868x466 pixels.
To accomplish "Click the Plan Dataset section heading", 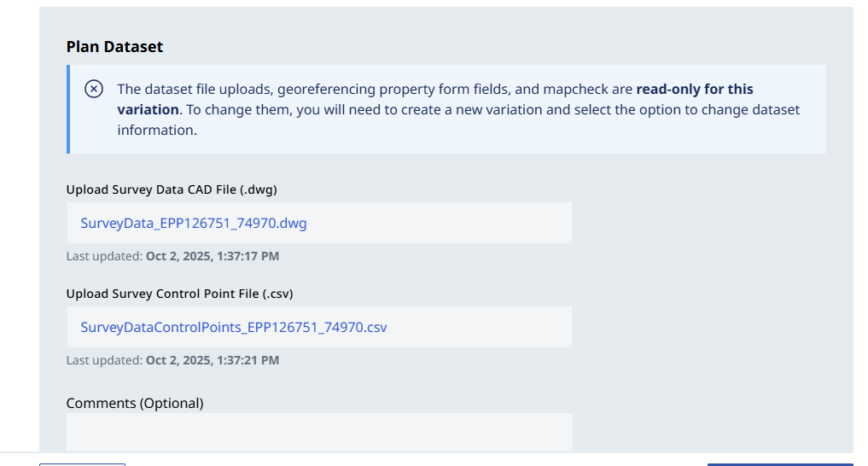I will tap(114, 47).
